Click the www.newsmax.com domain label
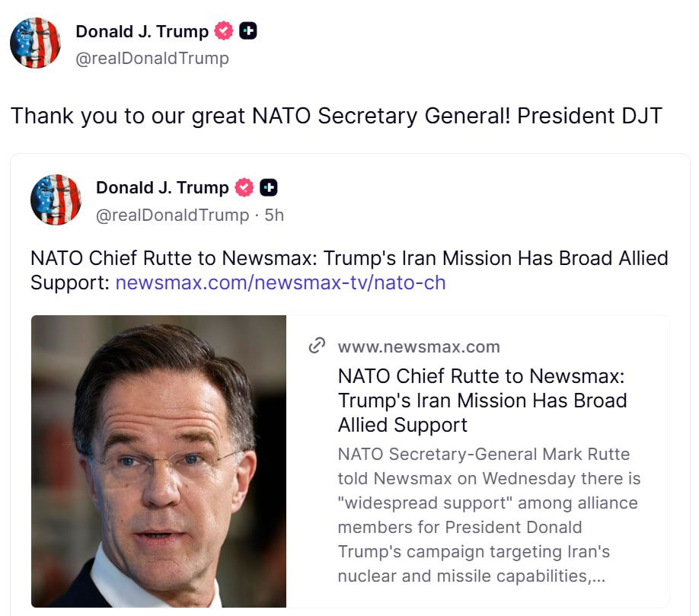This screenshot has height=616, width=699. coord(419,346)
